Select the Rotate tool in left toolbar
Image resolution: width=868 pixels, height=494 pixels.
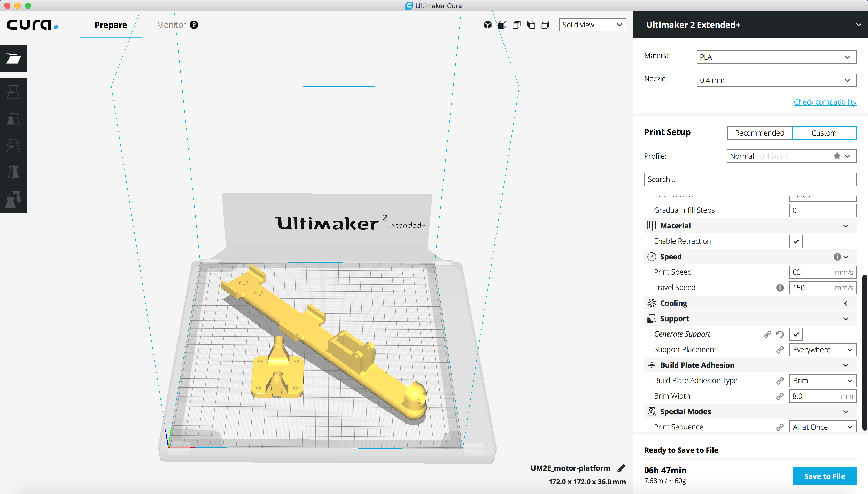coord(13,146)
